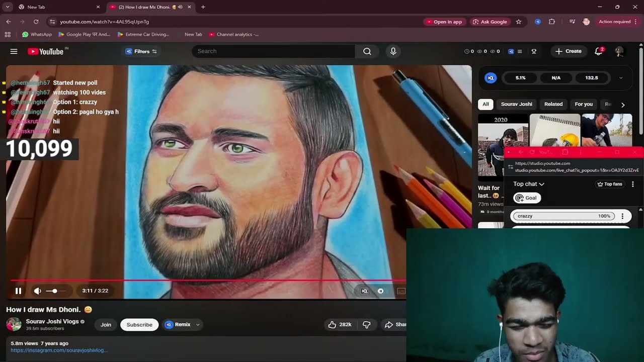Click the round vidIQ badge in the scorecard
This screenshot has width=644, height=362.
[x=491, y=78]
